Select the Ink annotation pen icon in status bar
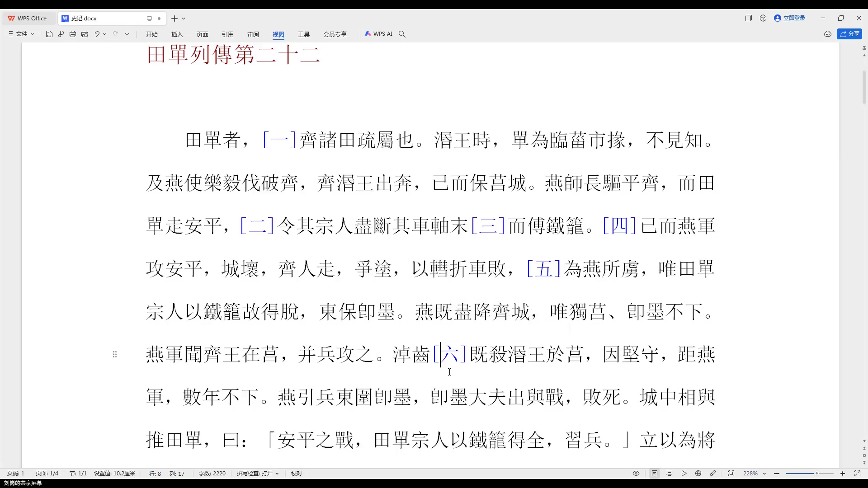868x488 pixels. (713, 473)
